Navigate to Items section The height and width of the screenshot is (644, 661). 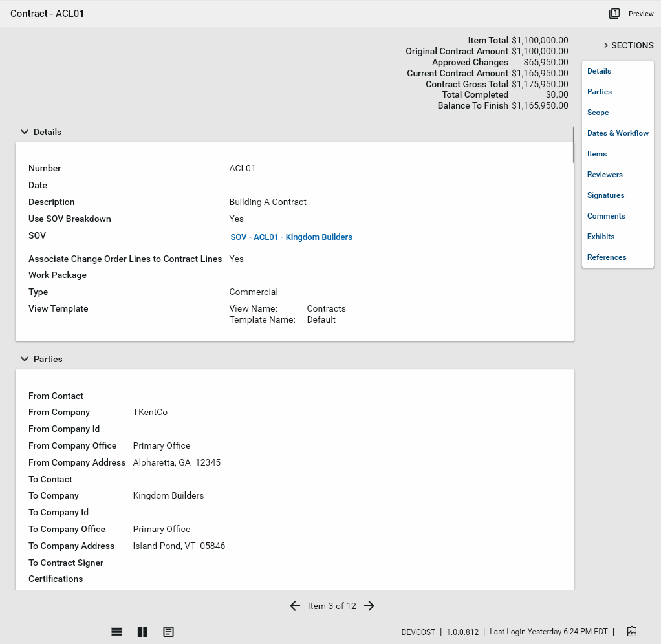pyautogui.click(x=596, y=154)
